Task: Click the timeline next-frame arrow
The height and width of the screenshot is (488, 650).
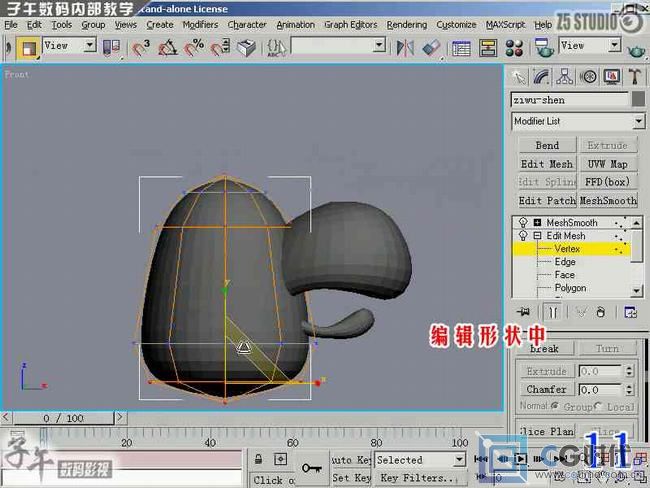Action: click(x=120, y=418)
